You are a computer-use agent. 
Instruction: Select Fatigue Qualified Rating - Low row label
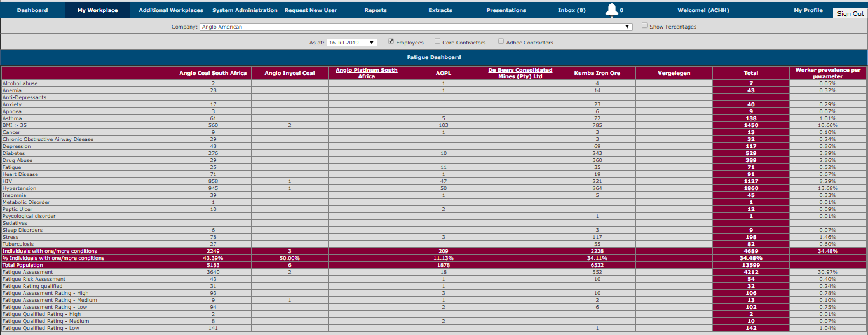(41, 328)
